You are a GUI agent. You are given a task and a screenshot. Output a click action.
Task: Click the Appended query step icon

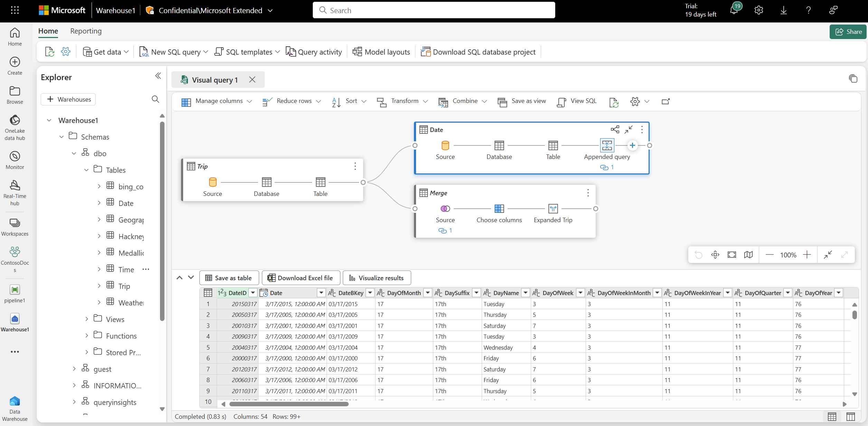607,145
